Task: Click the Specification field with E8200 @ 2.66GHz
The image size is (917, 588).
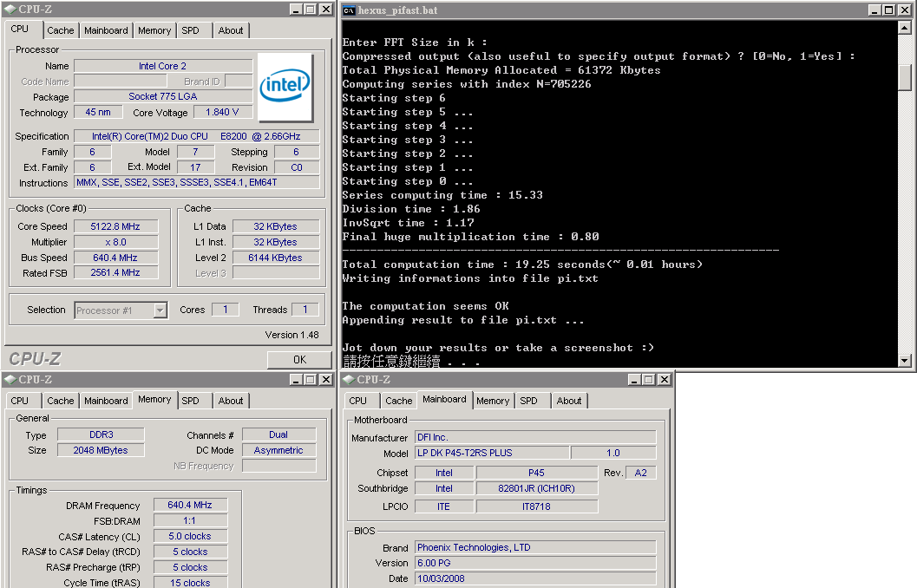Action: pos(196,136)
